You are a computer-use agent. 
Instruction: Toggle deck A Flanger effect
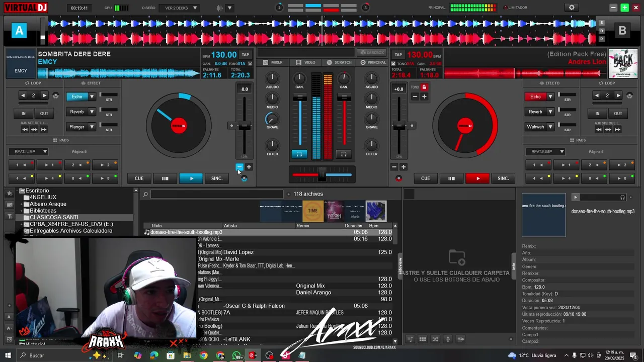click(x=77, y=127)
